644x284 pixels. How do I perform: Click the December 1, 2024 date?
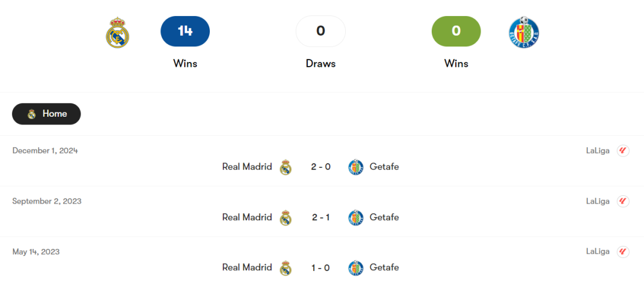click(45, 151)
